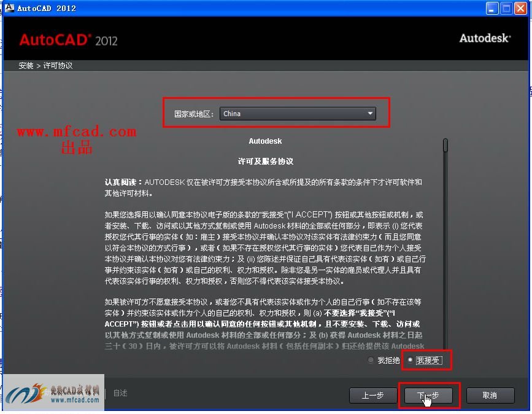Click the arrow on the China dropdown
532x414 pixels.
click(370, 114)
